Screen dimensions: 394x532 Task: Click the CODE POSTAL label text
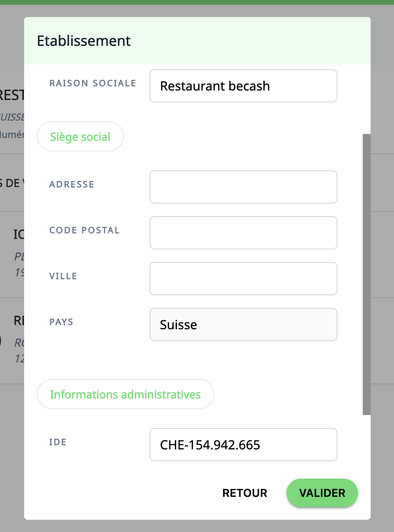point(84,230)
